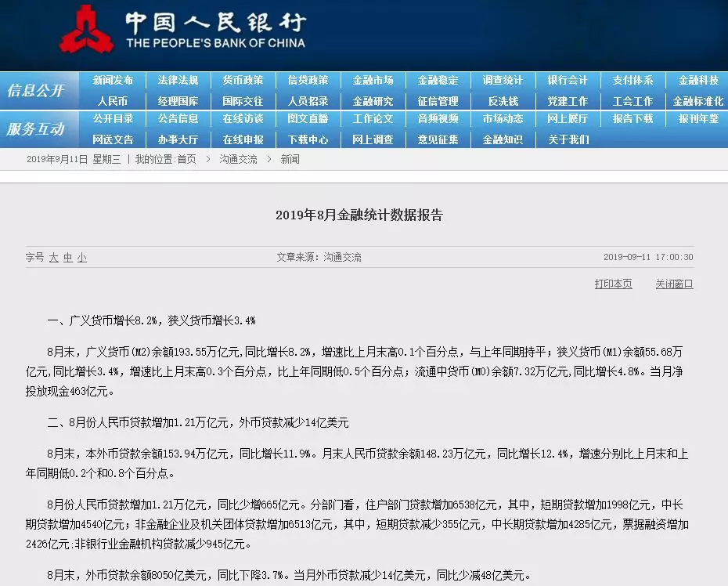Open the 关于我们 page
Screen dimensions: 728x586
(x=568, y=139)
